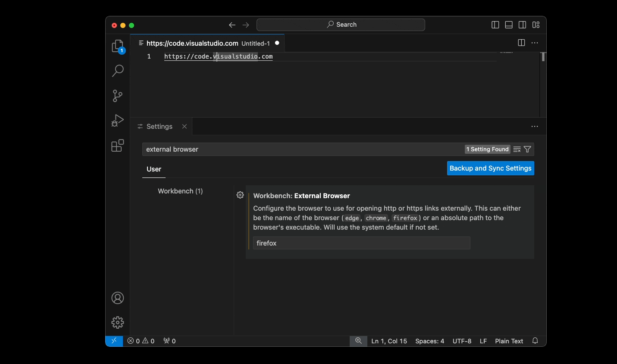The image size is (617, 364).
Task: Click the filter icon in settings search
Action: coord(527,149)
